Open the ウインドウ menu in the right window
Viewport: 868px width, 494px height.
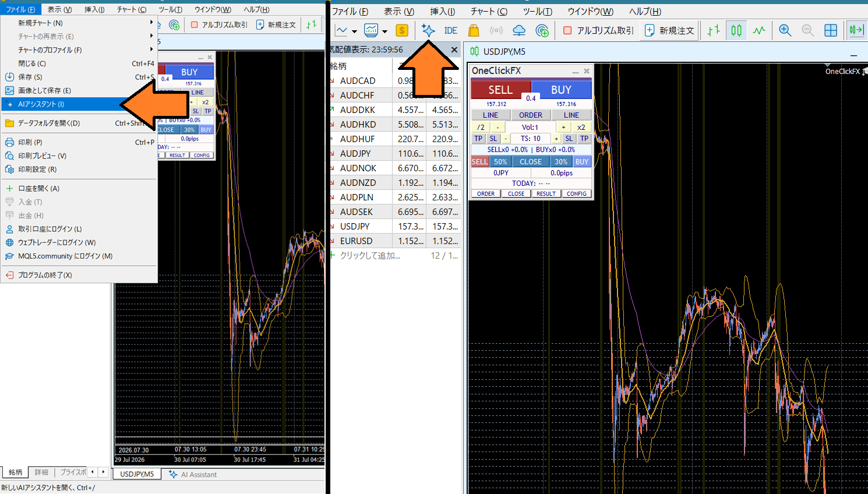pyautogui.click(x=591, y=11)
